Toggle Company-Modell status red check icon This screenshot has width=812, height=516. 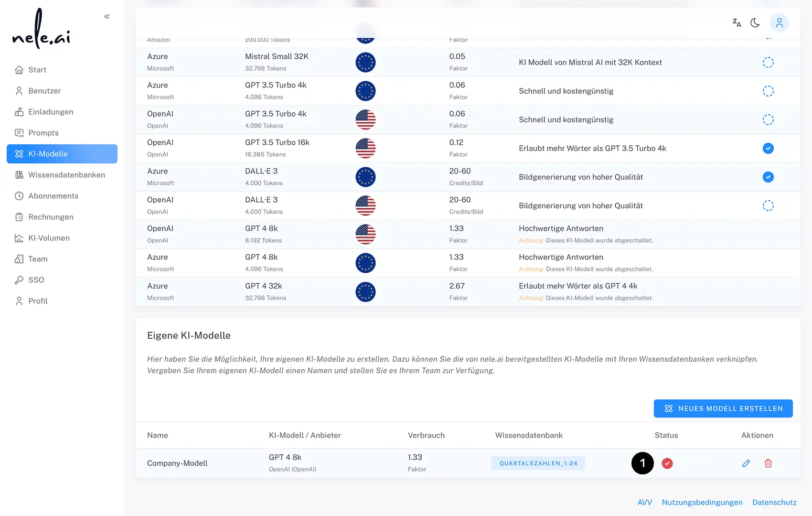667,463
